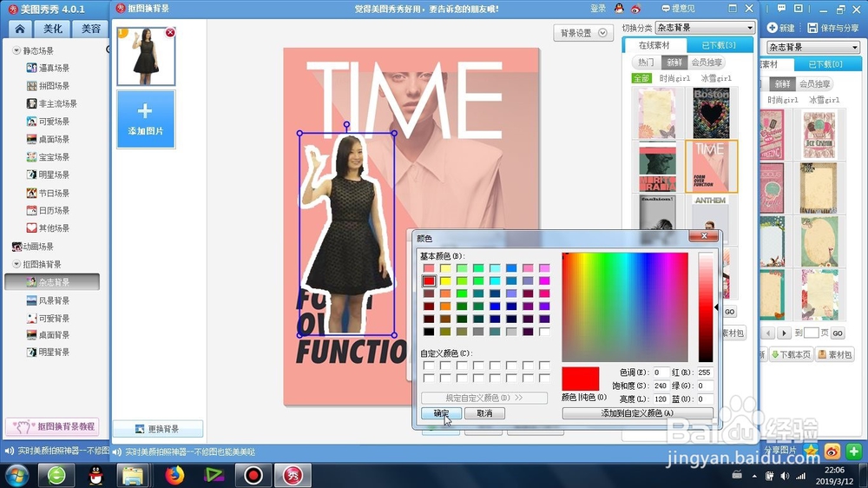Click the 更换背景 button

(x=158, y=429)
